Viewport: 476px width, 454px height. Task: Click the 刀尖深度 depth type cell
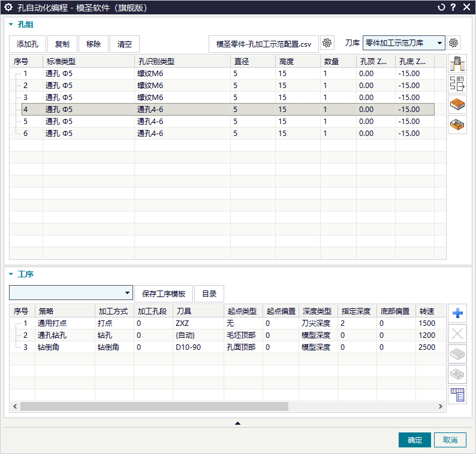tap(318, 323)
